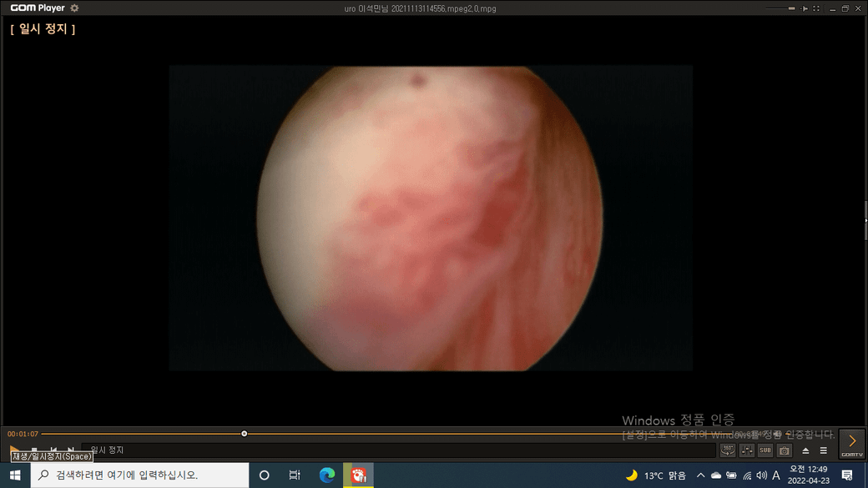Open the weather widget showing 13°C
The width and height of the screenshot is (868, 488).
(x=656, y=475)
